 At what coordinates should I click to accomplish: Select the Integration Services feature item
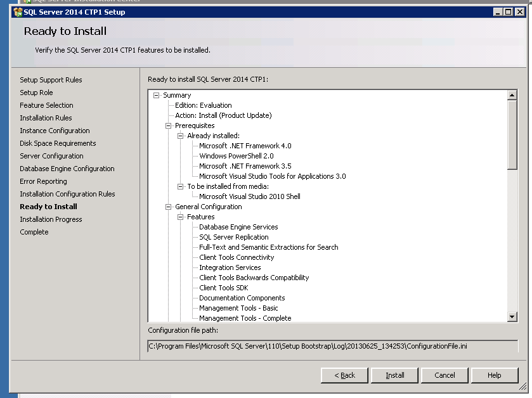(230, 267)
